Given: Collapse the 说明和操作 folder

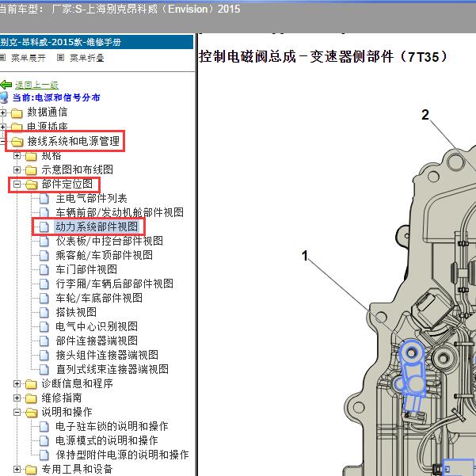Looking at the screenshot, I should pyautogui.click(x=17, y=413).
